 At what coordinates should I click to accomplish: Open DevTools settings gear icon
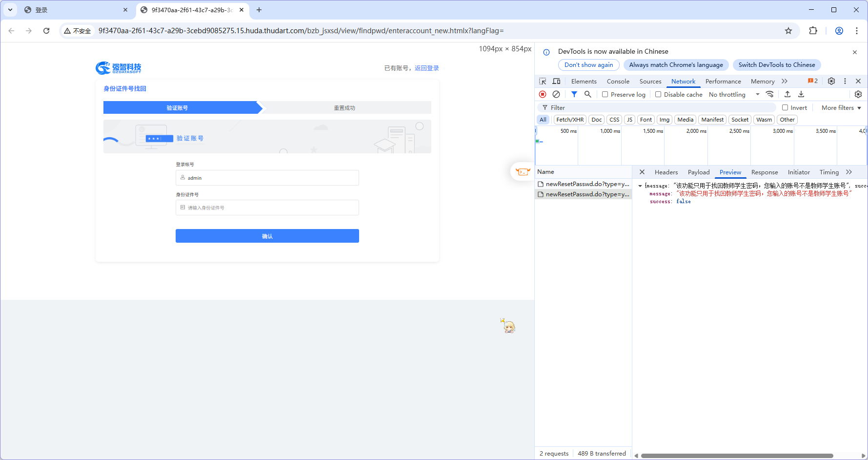point(831,81)
